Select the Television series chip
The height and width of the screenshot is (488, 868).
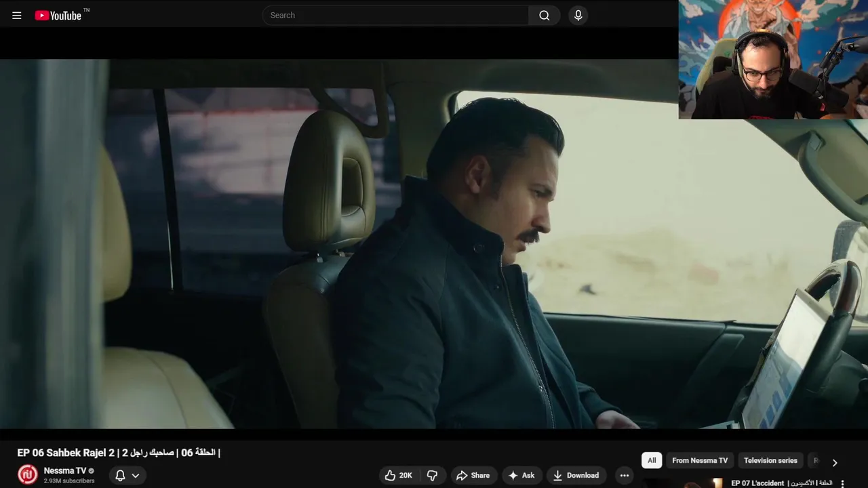tap(770, 460)
